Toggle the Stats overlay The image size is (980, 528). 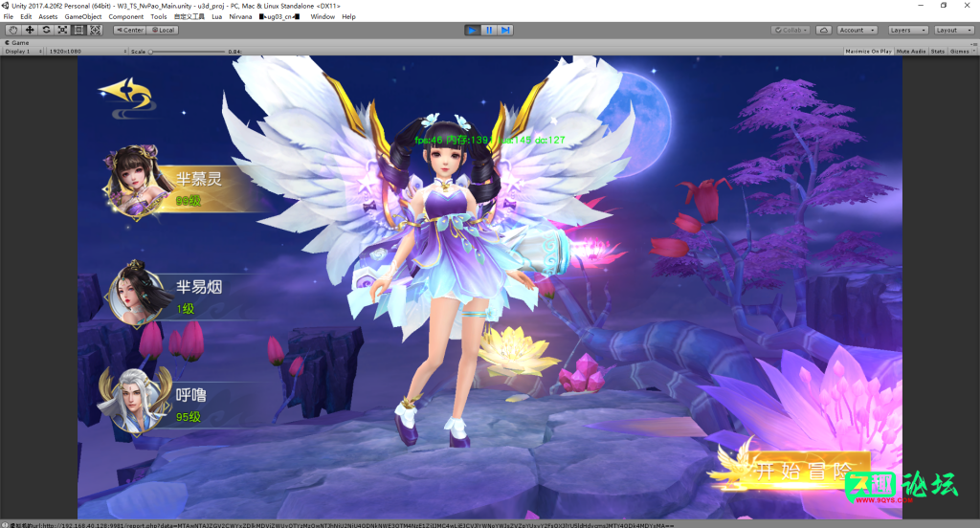(x=937, y=51)
